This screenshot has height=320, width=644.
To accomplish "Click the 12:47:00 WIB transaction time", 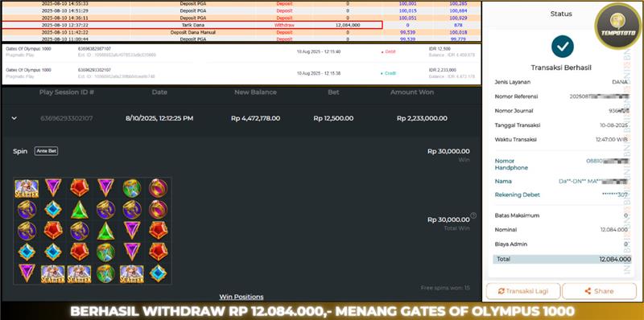I will point(612,139).
